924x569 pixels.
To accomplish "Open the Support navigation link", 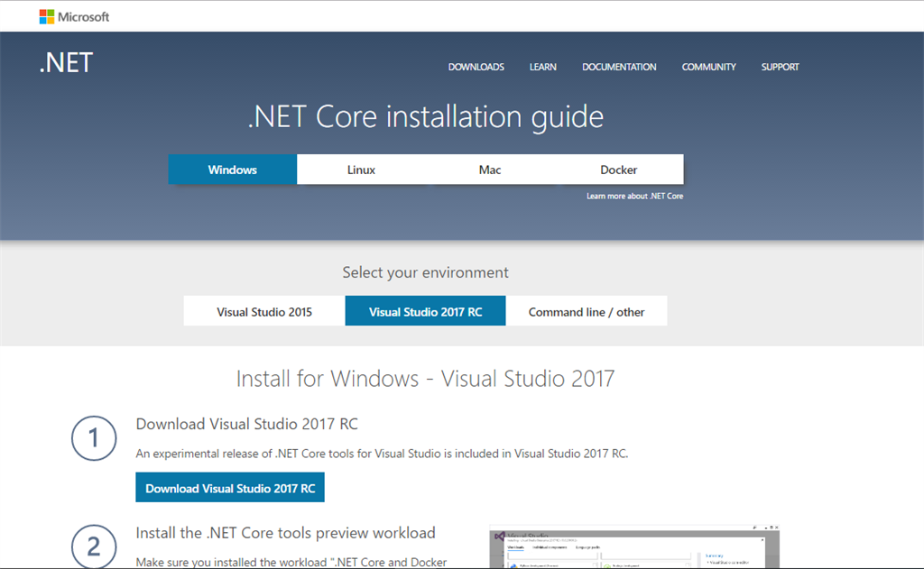I will [x=780, y=67].
